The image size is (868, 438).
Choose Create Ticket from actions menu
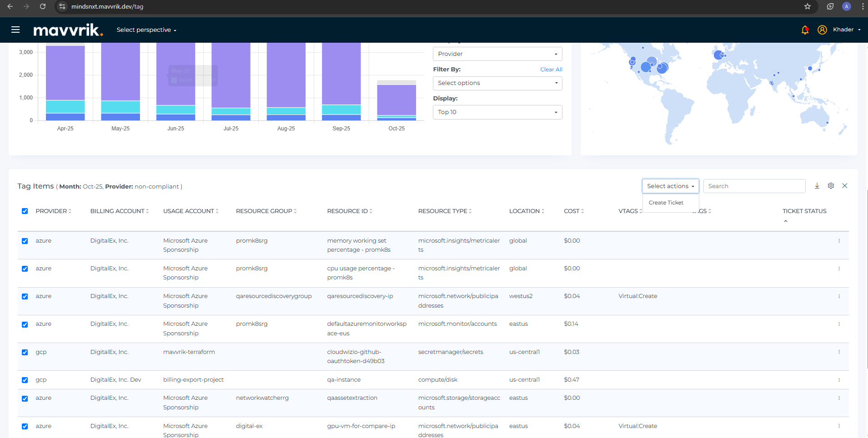pos(666,203)
